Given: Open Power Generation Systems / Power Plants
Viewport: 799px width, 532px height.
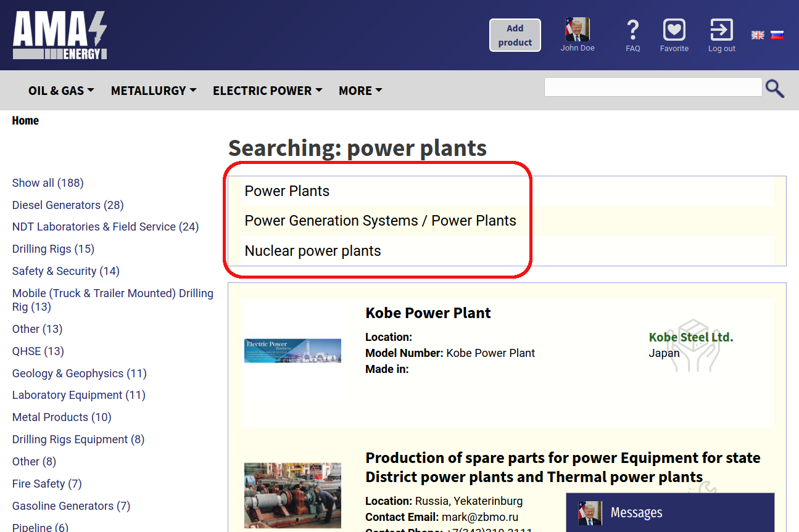Looking at the screenshot, I should pyautogui.click(x=380, y=221).
